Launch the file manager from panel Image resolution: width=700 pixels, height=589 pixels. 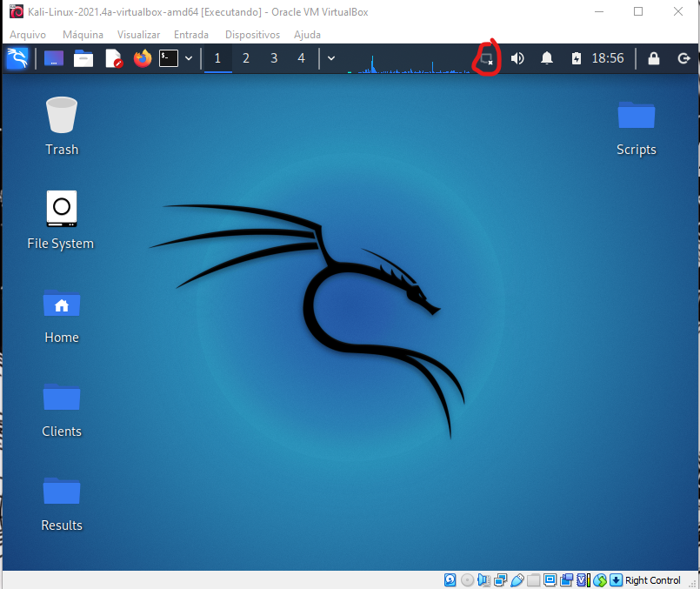click(83, 58)
